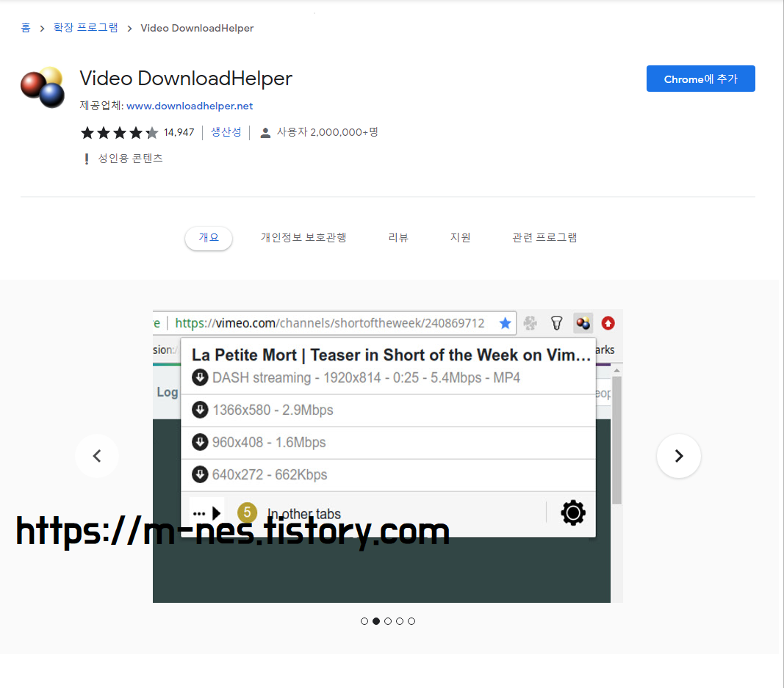
Task: Open the 생산성 category link
Action: (226, 132)
